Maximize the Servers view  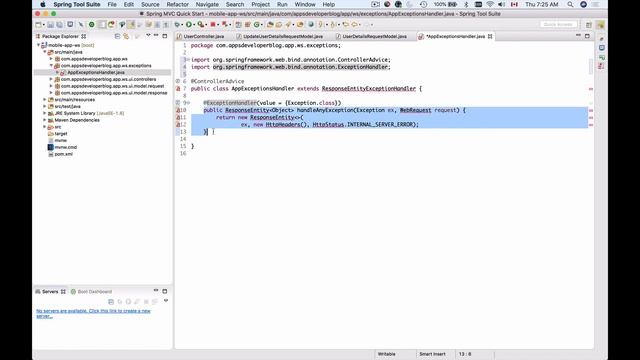coord(164,291)
